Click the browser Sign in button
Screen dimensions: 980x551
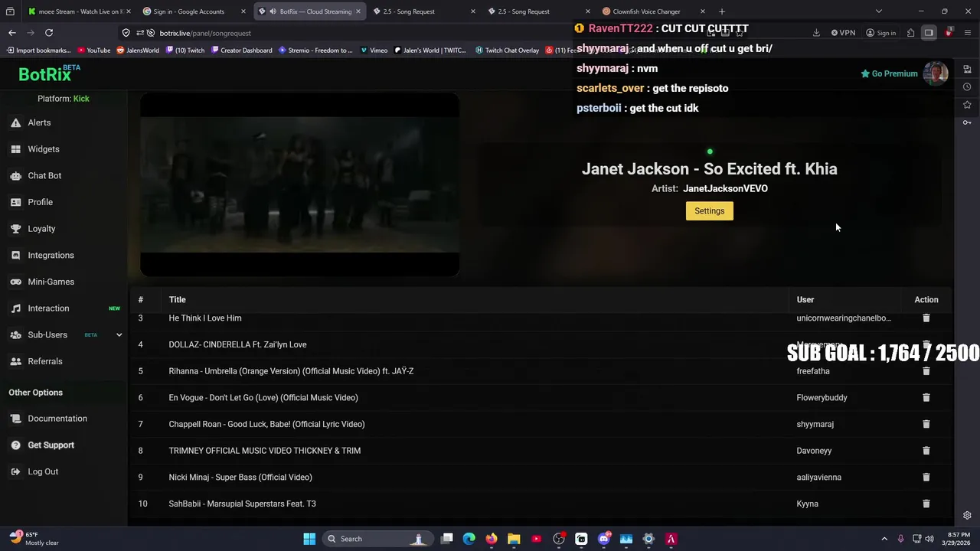coord(880,33)
